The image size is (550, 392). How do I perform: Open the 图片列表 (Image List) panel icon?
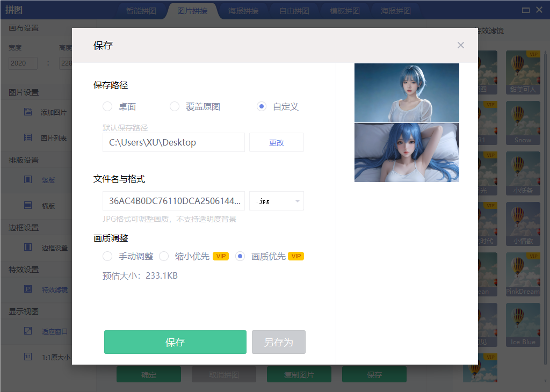point(28,139)
